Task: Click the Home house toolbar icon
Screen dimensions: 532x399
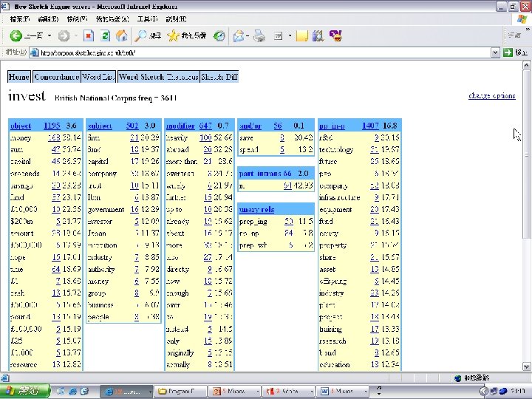Action: (121, 35)
